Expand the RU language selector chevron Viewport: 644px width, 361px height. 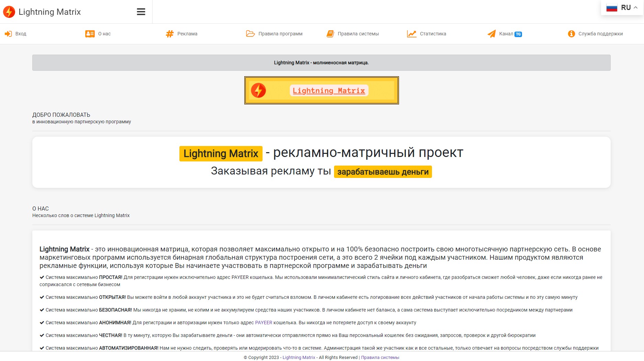pos(635,7)
